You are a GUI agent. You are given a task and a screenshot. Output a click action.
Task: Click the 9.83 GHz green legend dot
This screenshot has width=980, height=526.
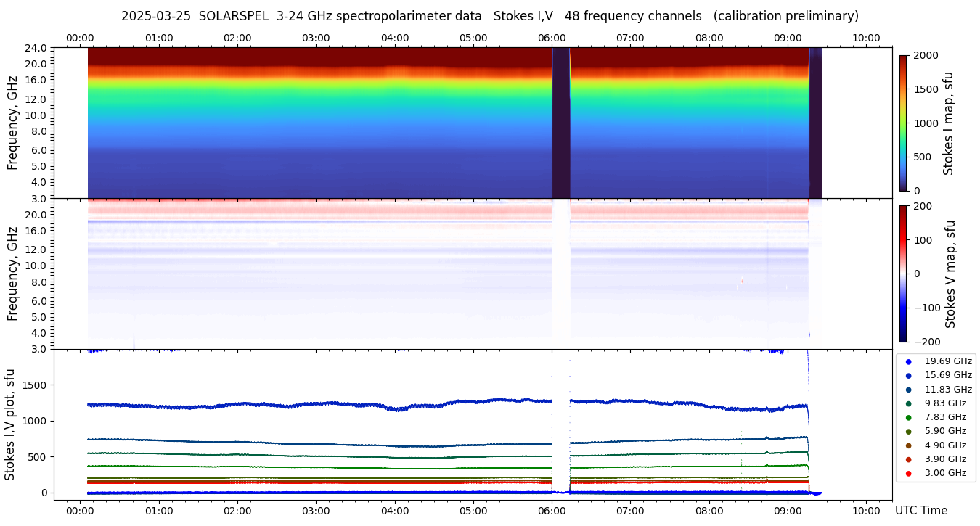[908, 403]
